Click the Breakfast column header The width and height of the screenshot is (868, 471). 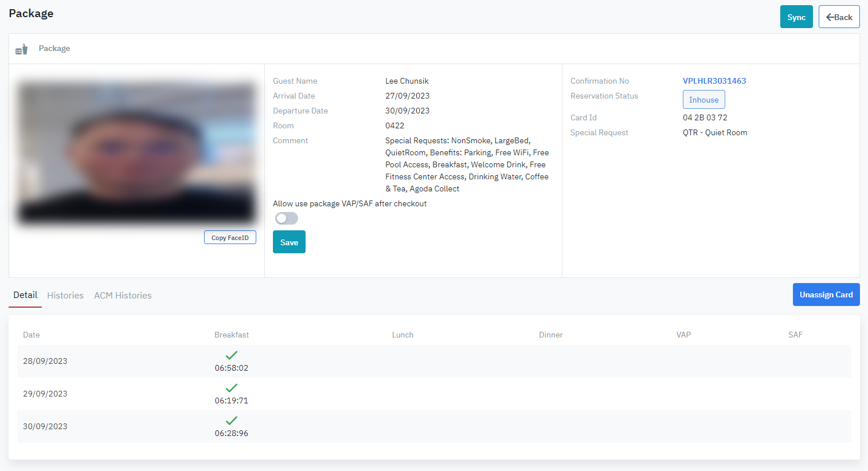232,335
